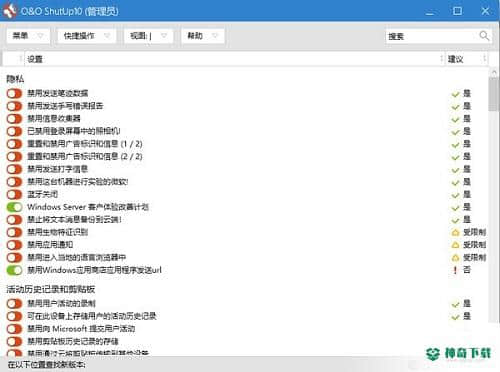Toggle switch for 已禁用登录屏幕中的照相机
This screenshot has width=500, height=372.
14,131
